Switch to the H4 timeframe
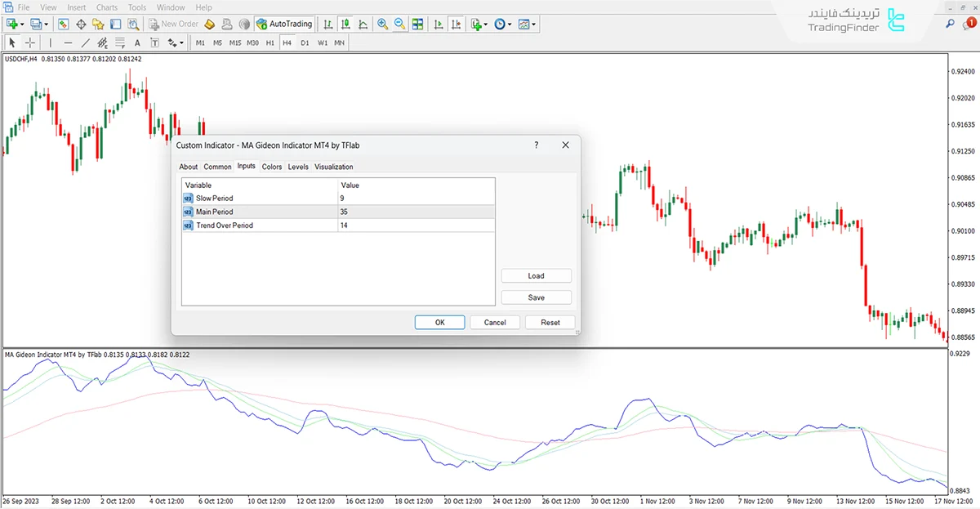980x509 pixels. (x=287, y=42)
